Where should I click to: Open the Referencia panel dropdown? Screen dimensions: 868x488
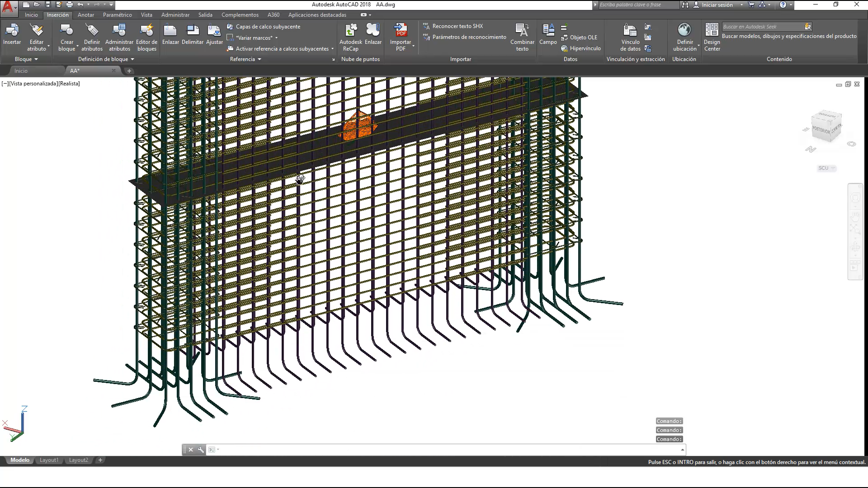pyautogui.click(x=260, y=59)
